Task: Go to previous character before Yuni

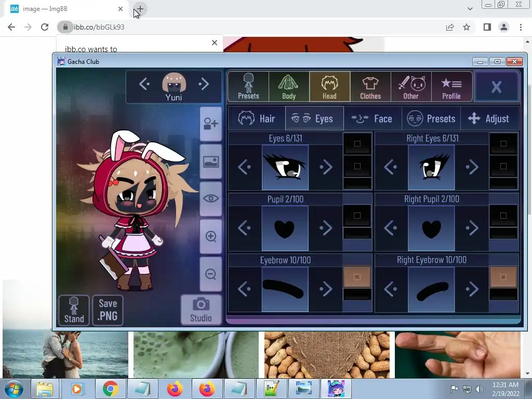Action: tap(144, 84)
